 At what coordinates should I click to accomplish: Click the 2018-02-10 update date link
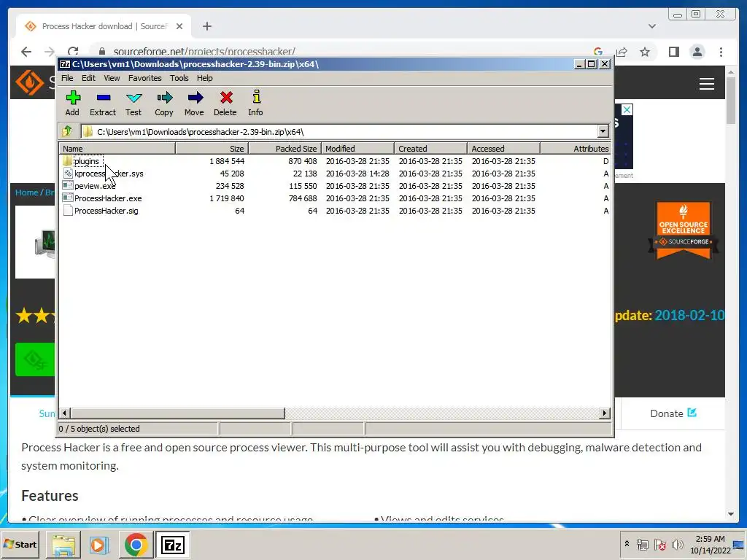pos(689,315)
